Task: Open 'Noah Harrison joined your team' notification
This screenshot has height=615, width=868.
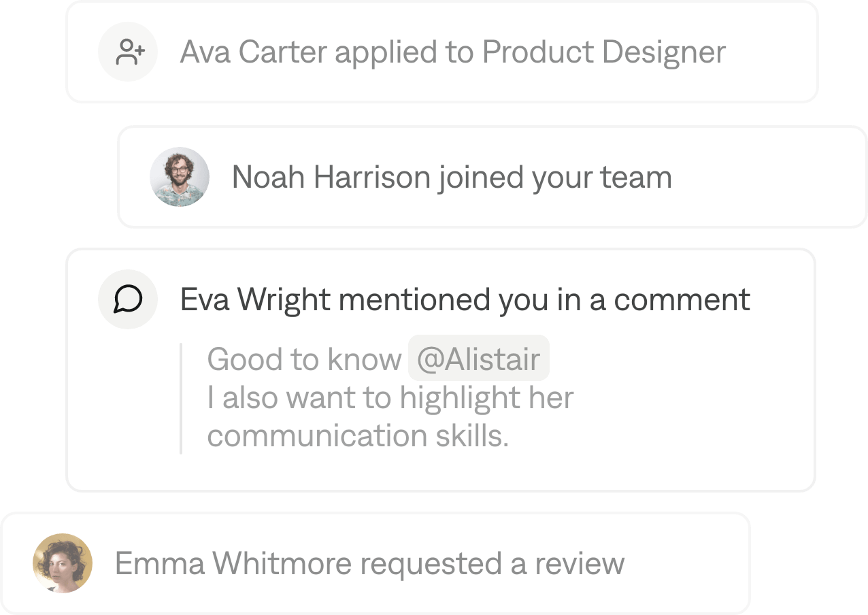Action: [452, 177]
